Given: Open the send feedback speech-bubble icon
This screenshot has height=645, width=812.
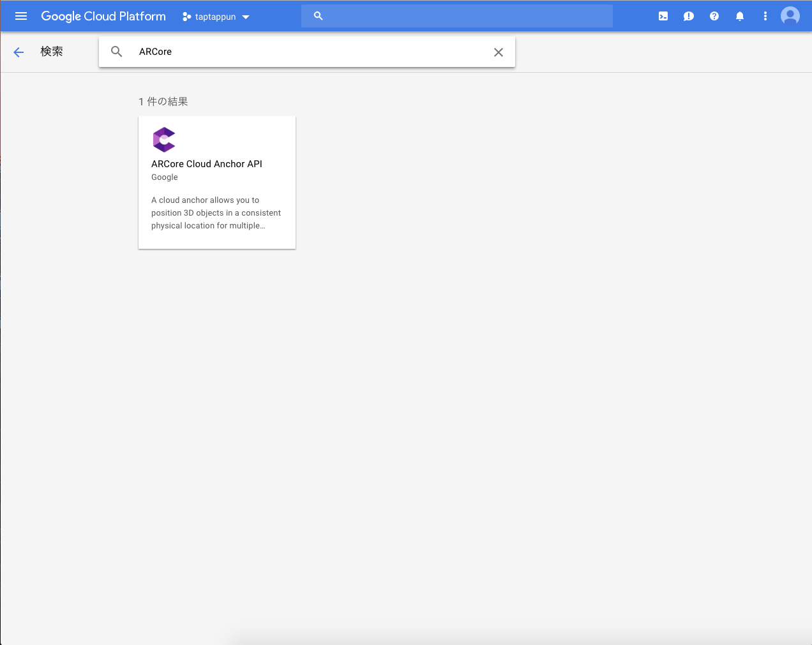Looking at the screenshot, I should [x=688, y=16].
